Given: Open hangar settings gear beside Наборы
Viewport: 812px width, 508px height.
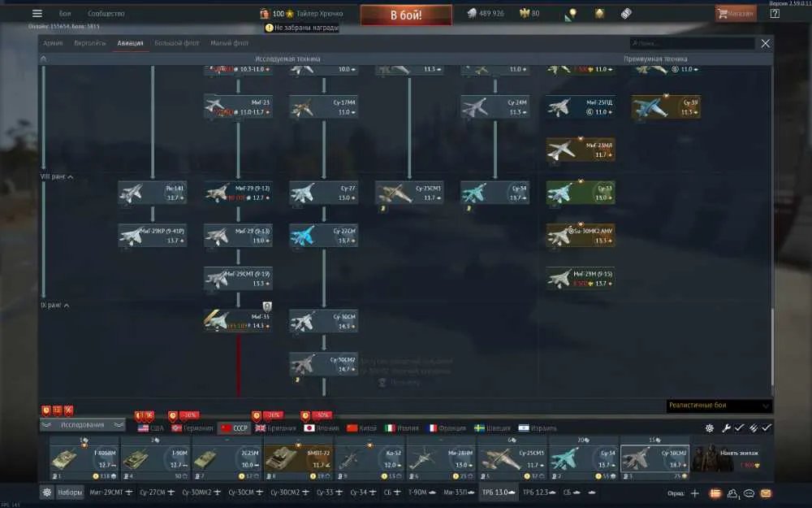Looking at the screenshot, I should tap(46, 493).
